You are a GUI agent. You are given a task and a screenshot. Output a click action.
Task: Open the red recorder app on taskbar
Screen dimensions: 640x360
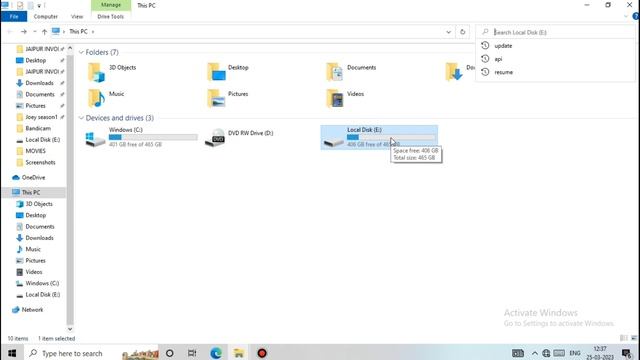[262, 353]
